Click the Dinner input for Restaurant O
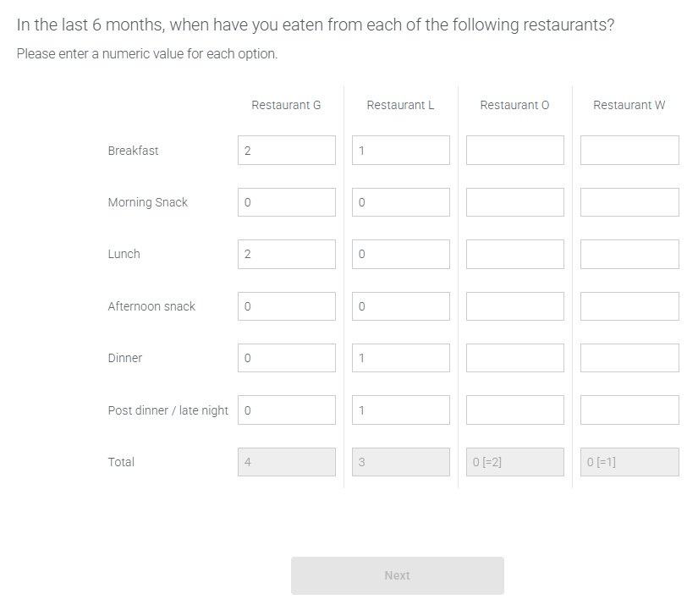 (514, 358)
